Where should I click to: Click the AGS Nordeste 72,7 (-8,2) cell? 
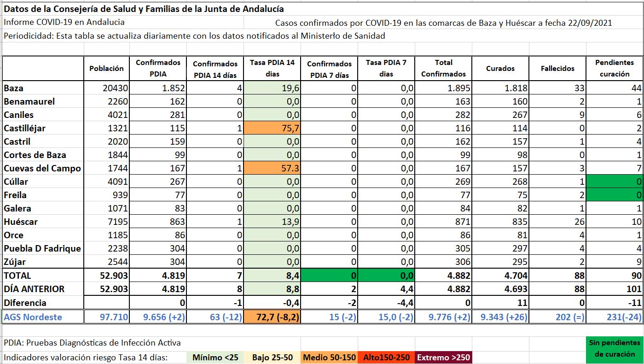[272, 317]
